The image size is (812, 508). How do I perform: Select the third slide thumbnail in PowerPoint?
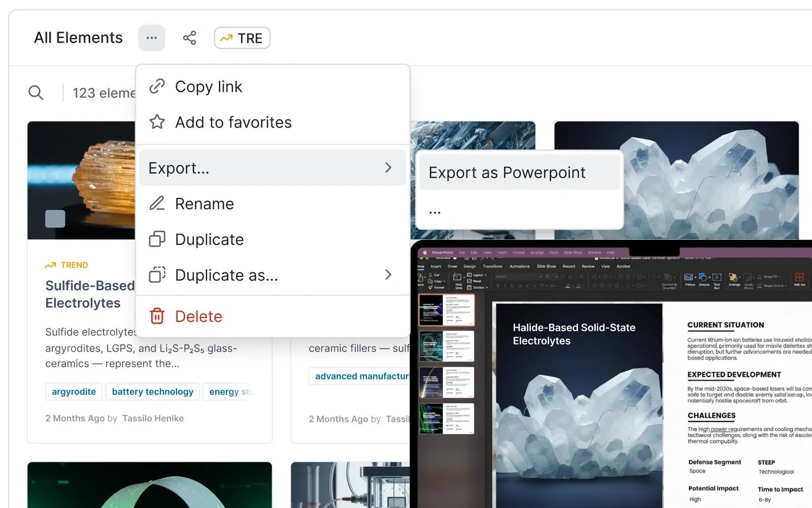pyautogui.click(x=446, y=383)
